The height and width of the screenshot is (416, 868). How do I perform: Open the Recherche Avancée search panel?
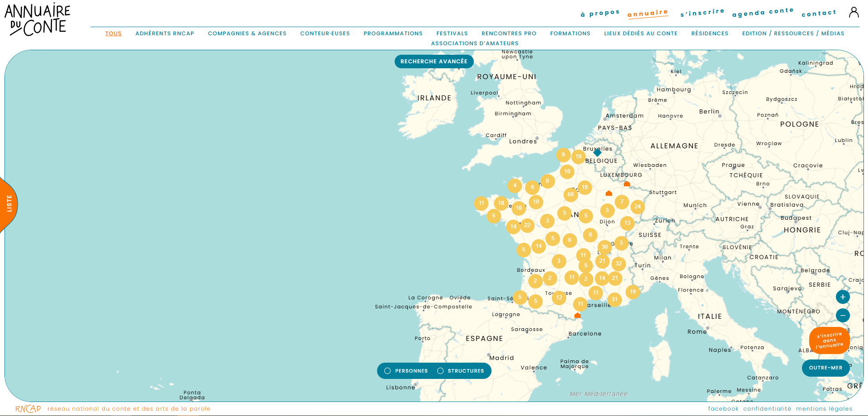tap(434, 61)
